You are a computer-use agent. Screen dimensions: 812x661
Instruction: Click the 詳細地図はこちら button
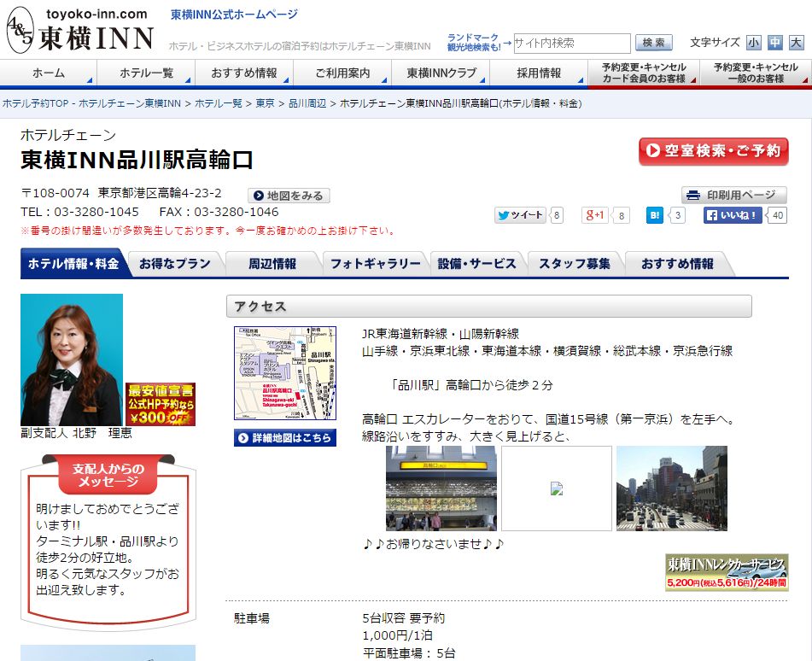coord(285,438)
